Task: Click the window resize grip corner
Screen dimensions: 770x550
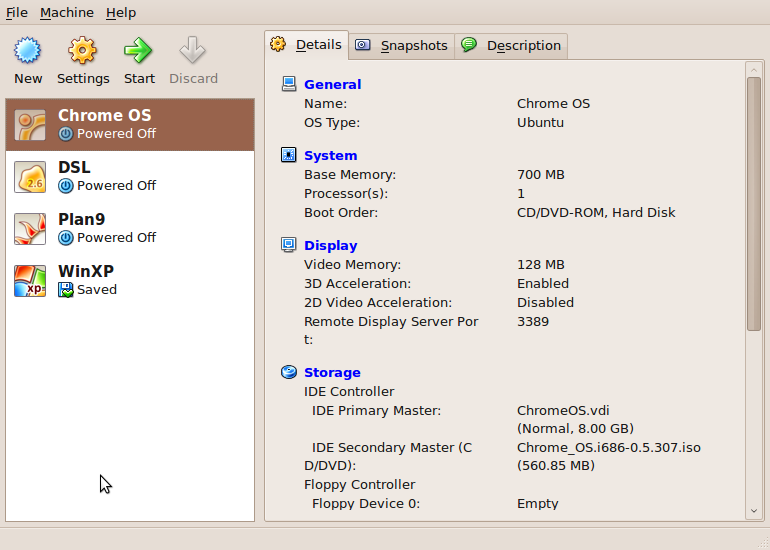Action: (x=764, y=544)
